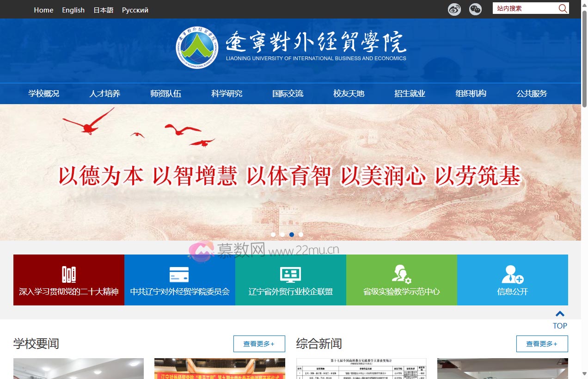This screenshot has height=379, width=588.
Task: Click the person-gear icon on 省级实验教学示范中心 tile
Action: click(x=401, y=273)
